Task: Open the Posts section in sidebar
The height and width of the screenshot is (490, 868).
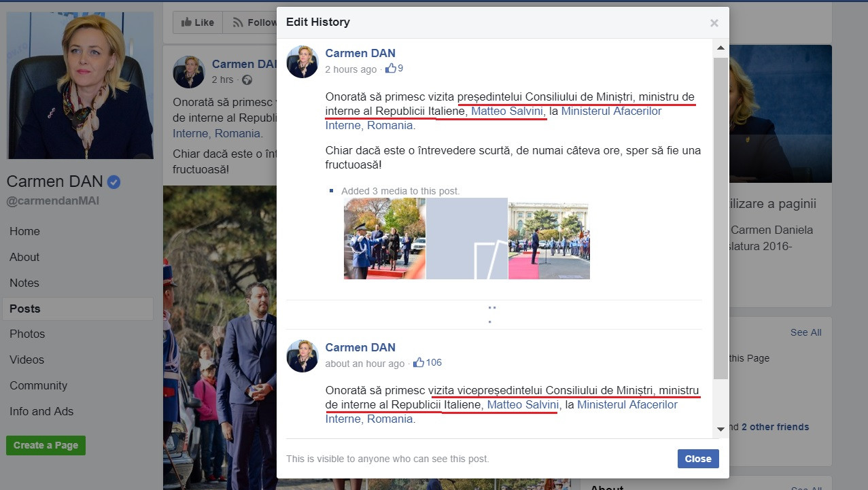Action: click(x=25, y=309)
